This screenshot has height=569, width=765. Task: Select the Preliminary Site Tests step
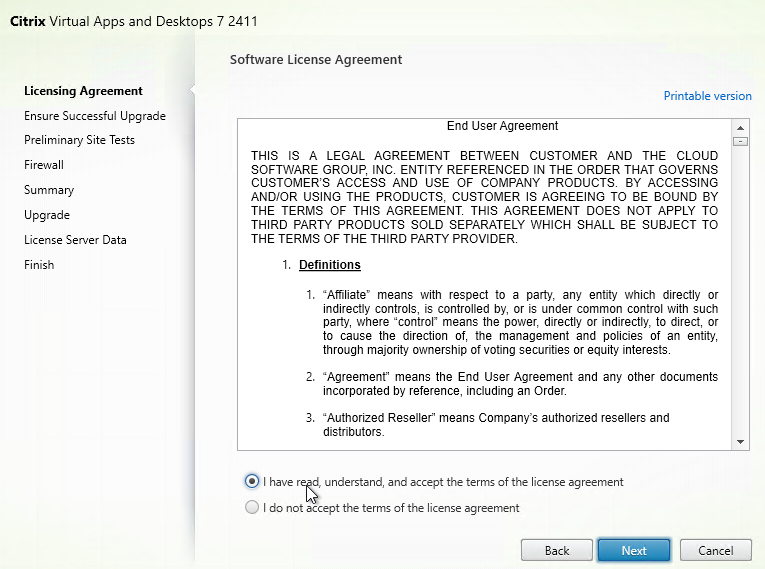(x=80, y=140)
